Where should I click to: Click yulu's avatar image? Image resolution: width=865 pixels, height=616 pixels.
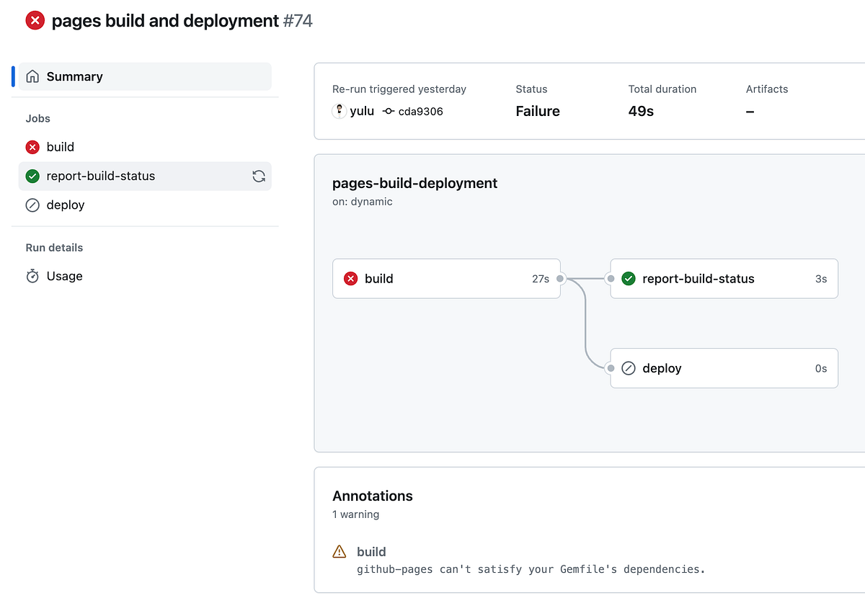[x=338, y=111]
